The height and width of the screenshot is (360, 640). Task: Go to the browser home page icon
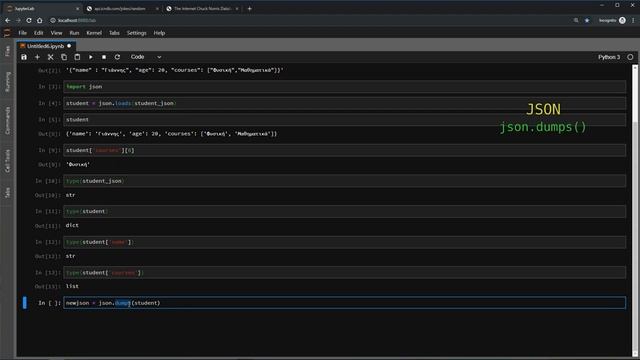point(40,20)
